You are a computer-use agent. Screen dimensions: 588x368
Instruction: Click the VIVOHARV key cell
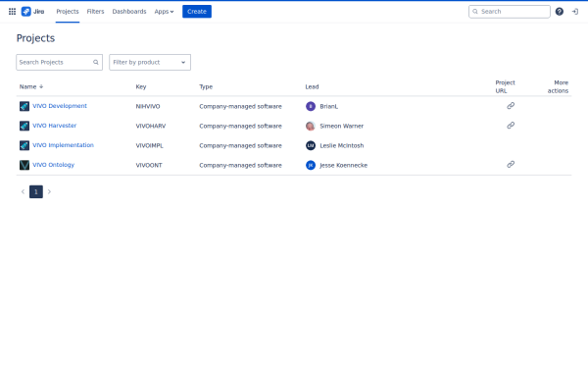(151, 126)
